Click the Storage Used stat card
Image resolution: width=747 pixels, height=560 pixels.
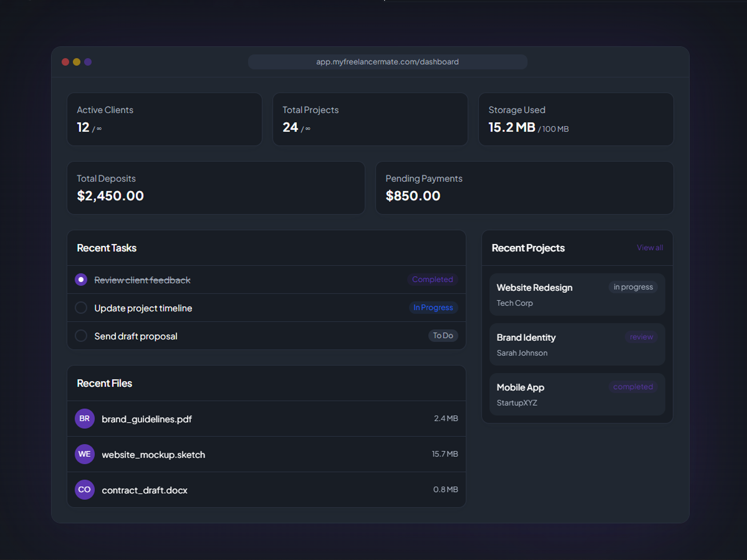[576, 119]
